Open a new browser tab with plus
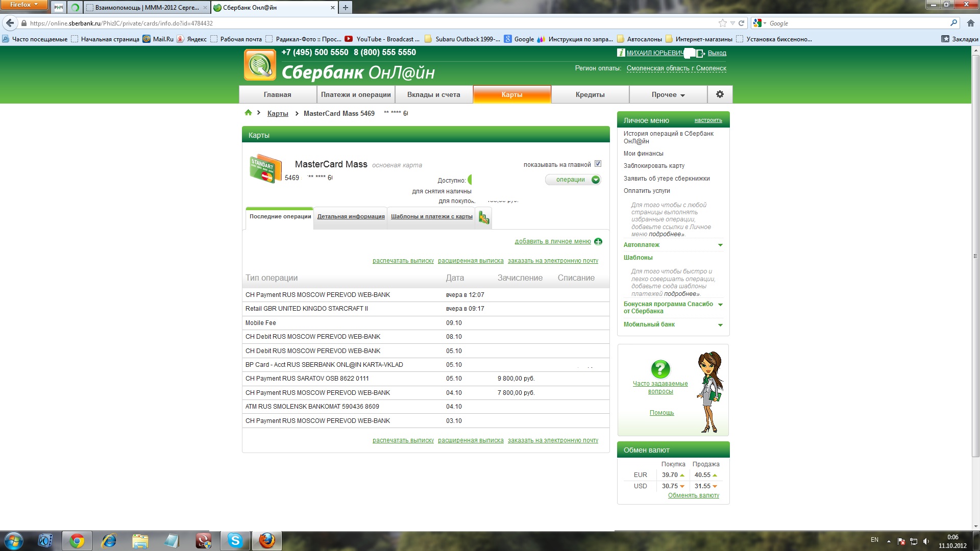This screenshot has width=980, height=551. [346, 8]
